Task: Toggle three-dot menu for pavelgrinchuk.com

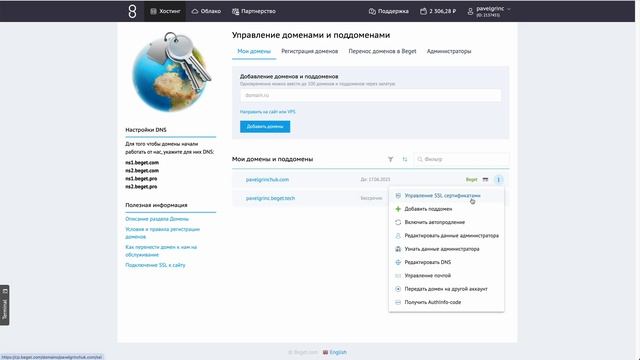Action: coord(498,180)
